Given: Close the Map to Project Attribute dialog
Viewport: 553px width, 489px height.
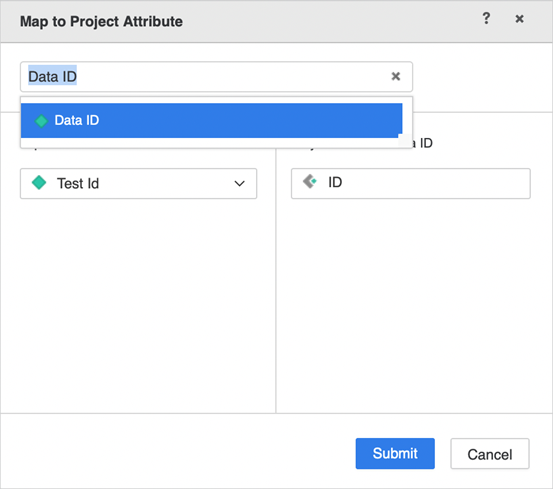Looking at the screenshot, I should click(x=519, y=19).
